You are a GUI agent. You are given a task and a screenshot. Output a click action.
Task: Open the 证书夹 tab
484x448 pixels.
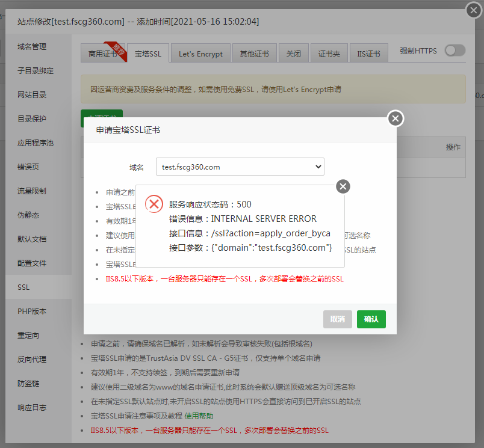pyautogui.click(x=329, y=54)
